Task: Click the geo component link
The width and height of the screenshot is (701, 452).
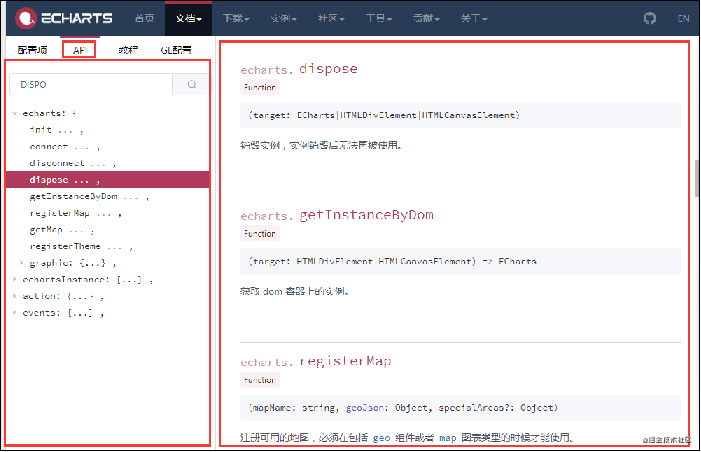Action: tap(381, 438)
